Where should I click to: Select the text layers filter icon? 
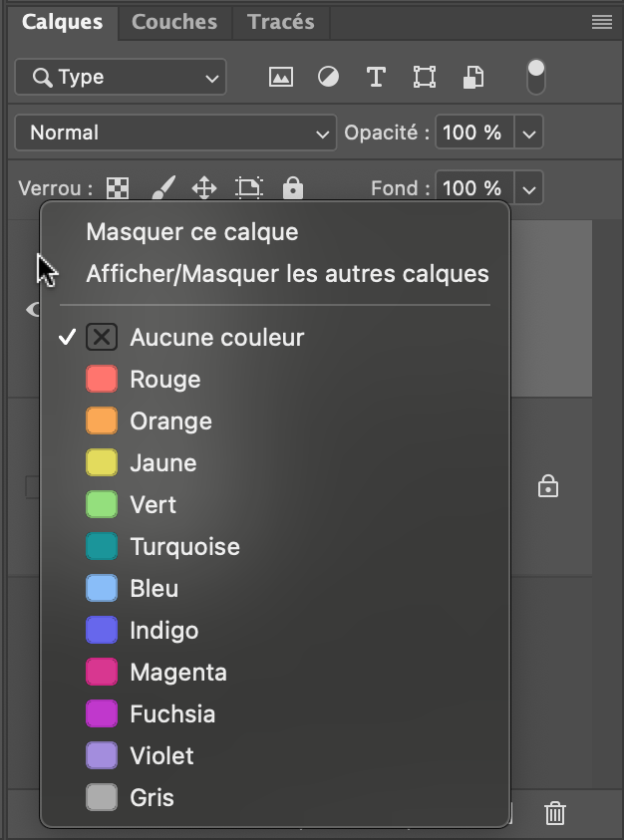pos(376,77)
